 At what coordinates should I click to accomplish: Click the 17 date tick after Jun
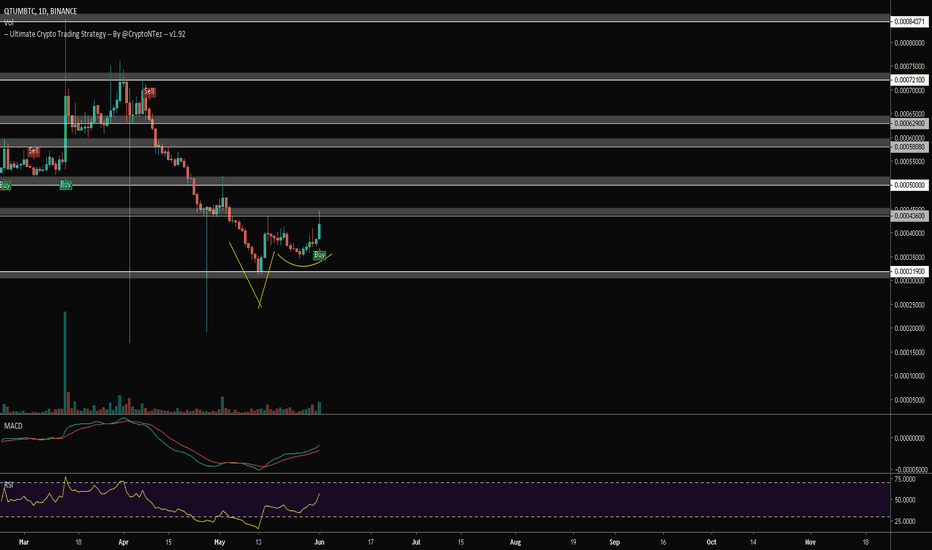[371, 542]
